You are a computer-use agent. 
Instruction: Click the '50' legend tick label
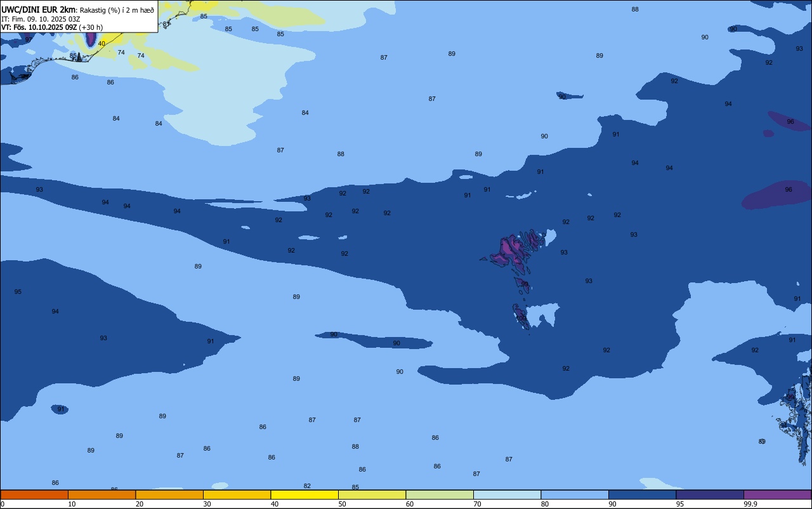pyautogui.click(x=342, y=504)
